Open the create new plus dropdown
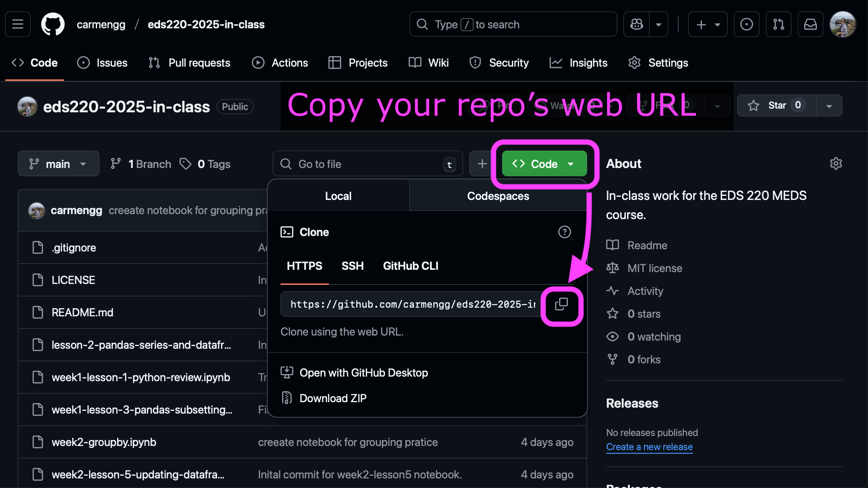This screenshot has height=488, width=868. coord(707,24)
